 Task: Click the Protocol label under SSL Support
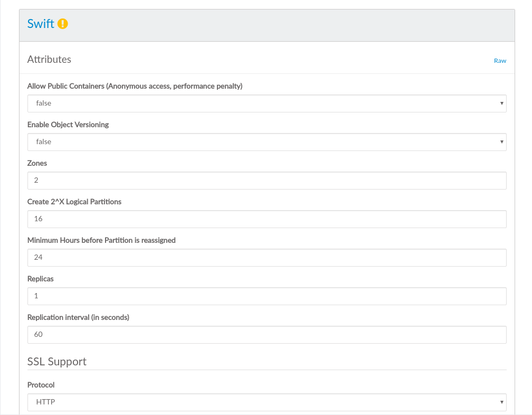tap(41, 385)
